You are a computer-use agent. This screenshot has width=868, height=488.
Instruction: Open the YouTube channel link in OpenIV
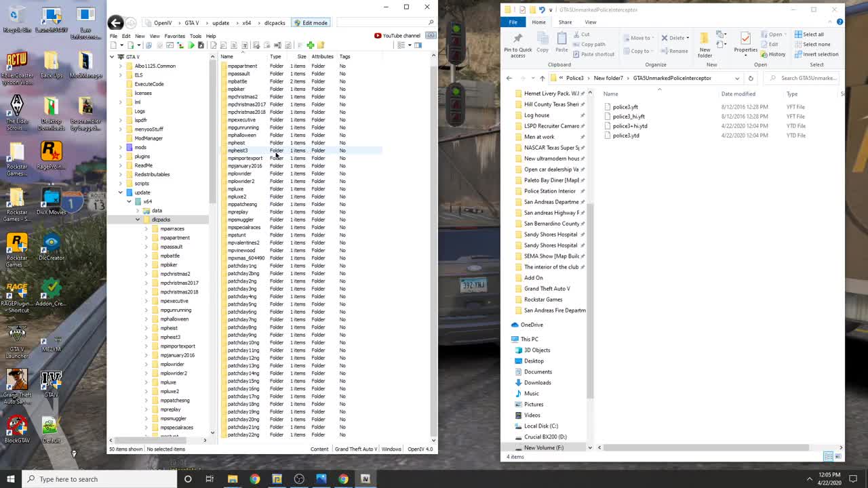397,36
